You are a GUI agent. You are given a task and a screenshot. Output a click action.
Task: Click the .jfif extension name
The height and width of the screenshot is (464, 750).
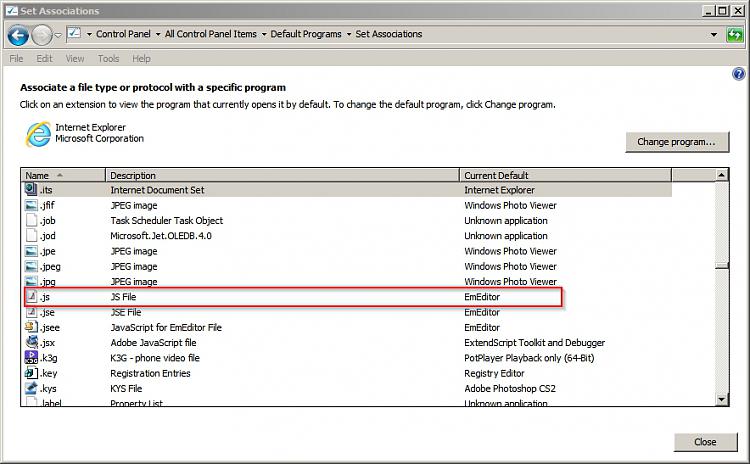click(47, 205)
